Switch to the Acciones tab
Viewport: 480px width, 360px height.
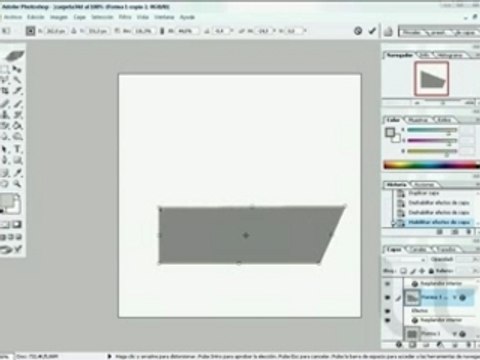[x=424, y=184]
